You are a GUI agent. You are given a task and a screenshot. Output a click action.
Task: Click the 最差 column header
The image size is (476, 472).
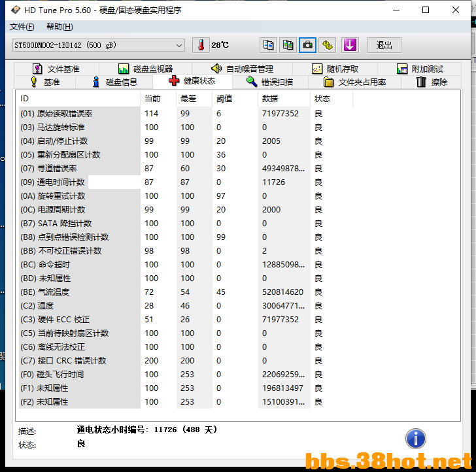pyautogui.click(x=194, y=99)
